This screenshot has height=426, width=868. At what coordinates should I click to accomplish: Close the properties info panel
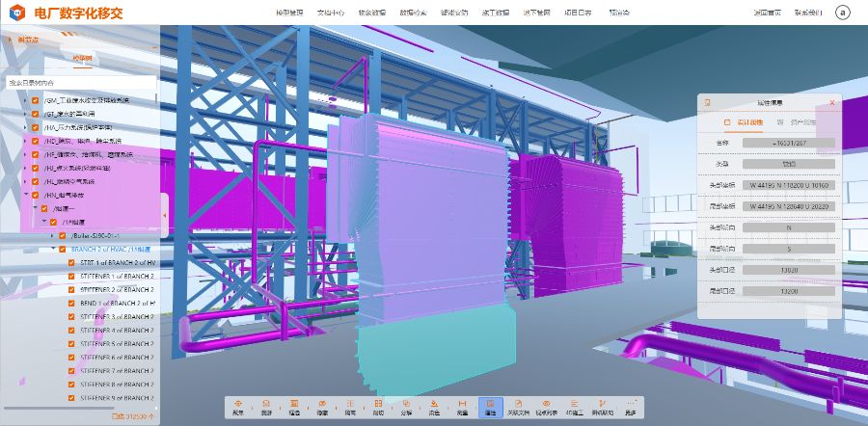832,102
